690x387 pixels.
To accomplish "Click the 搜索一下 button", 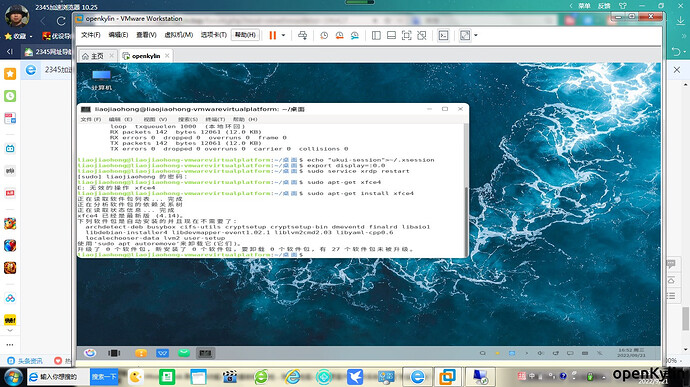I will pyautogui.click(x=104, y=377).
